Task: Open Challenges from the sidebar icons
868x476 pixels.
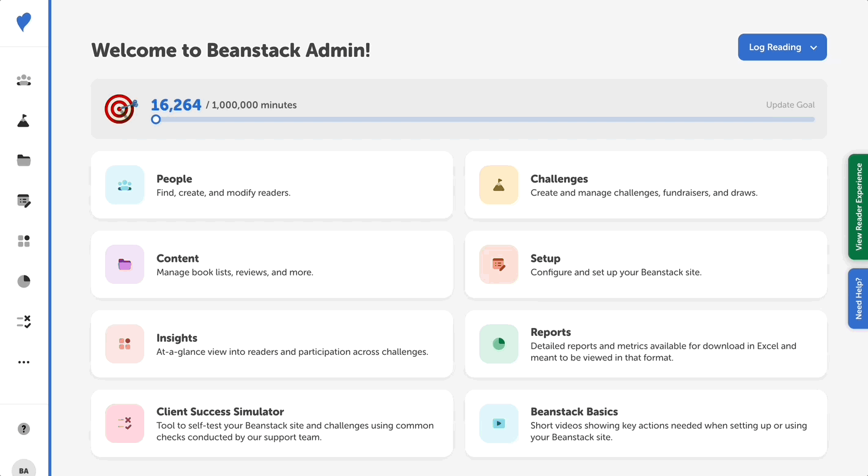Action: coord(23,120)
